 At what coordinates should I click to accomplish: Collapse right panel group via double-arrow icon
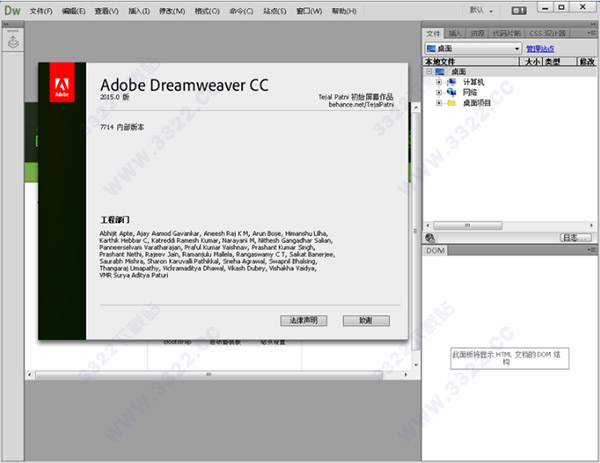coord(593,24)
